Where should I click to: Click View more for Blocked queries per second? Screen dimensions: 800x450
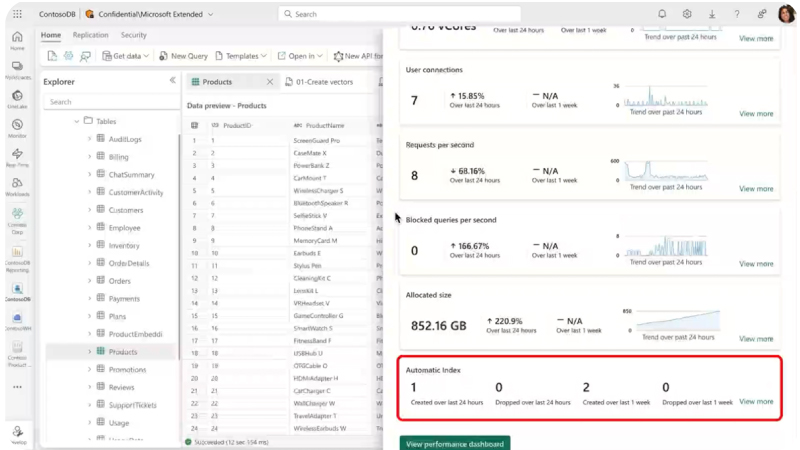click(x=756, y=263)
